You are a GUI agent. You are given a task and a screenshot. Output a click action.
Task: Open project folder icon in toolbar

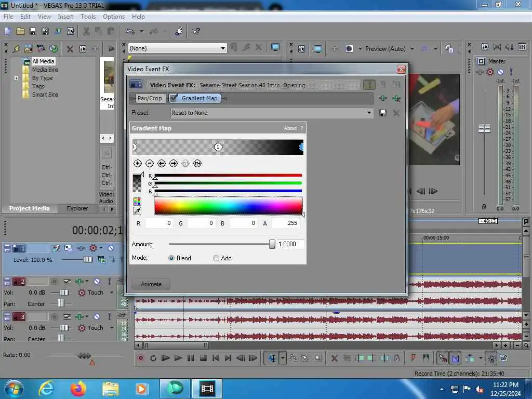tap(20, 32)
